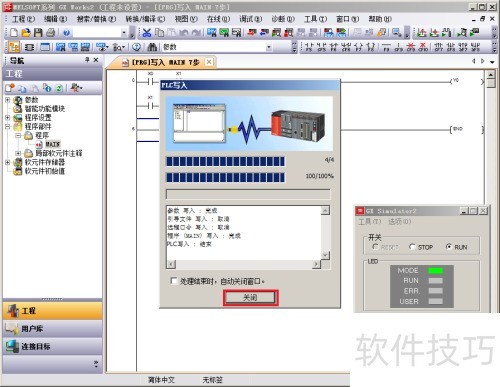Click the 100/100% progress bar
Screen dimensions: 500x387
pyautogui.click(x=225, y=177)
